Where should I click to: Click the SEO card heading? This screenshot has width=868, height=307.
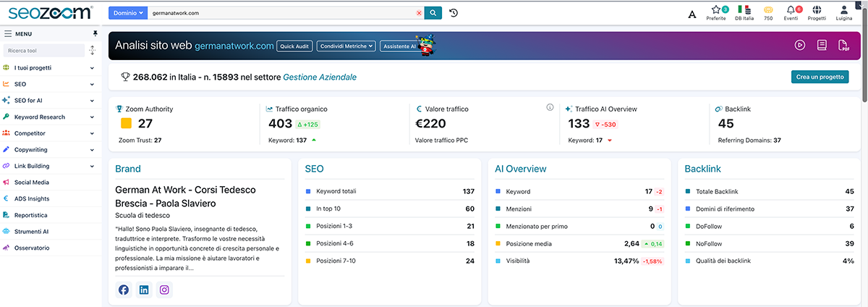(x=314, y=169)
